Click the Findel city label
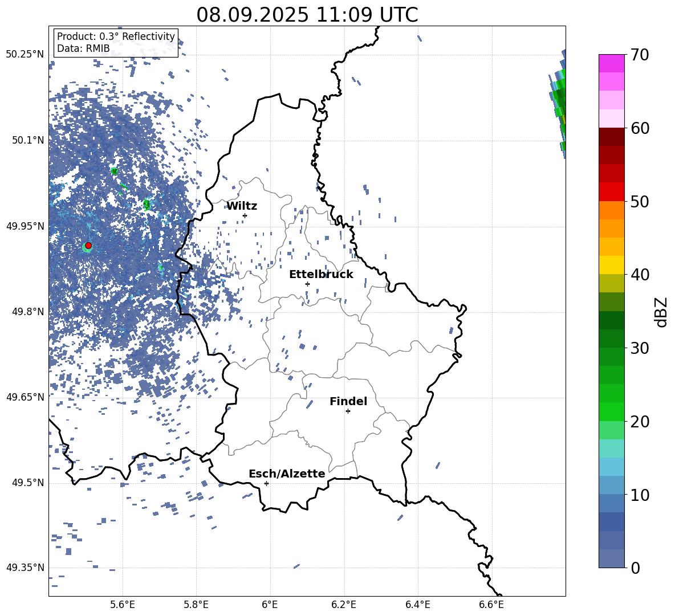Screen dimensions: 675x616 pyautogui.click(x=348, y=401)
